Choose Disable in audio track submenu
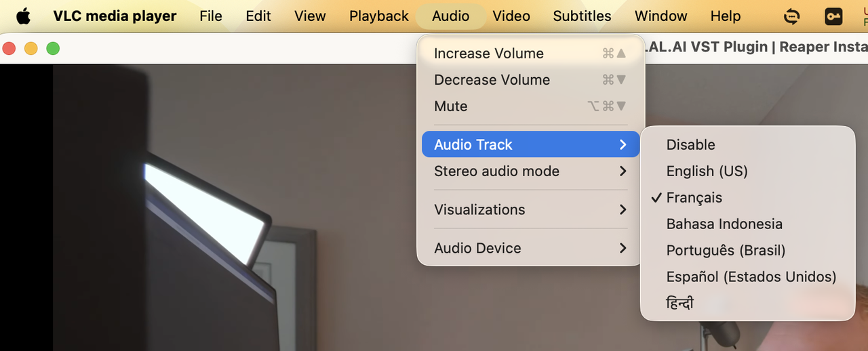868x351 pixels. (747, 144)
